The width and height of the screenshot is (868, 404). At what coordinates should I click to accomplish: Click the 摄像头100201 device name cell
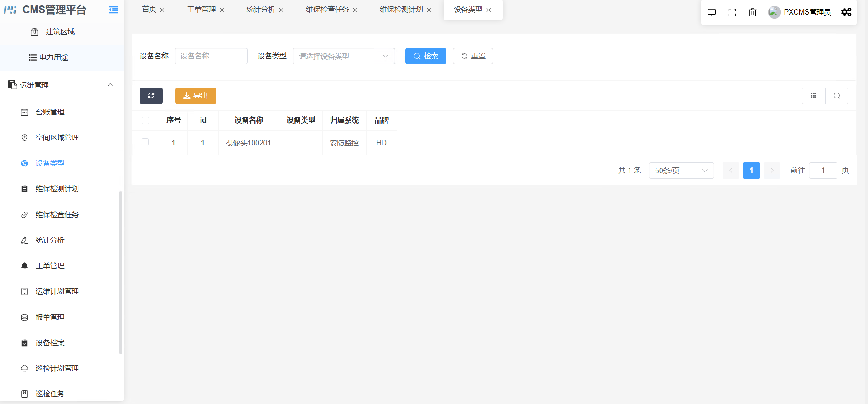[x=248, y=143]
